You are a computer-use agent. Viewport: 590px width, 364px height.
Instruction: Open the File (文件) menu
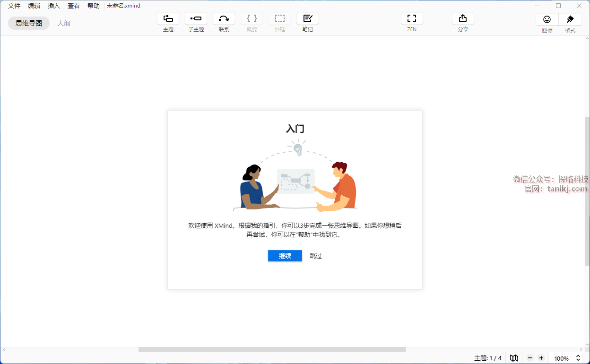tap(14, 6)
